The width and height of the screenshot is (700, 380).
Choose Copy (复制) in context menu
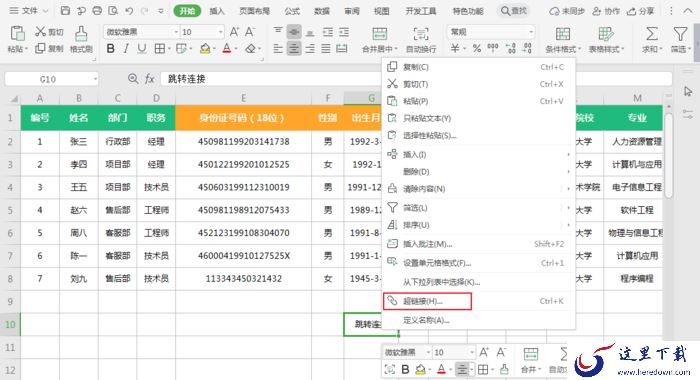pyautogui.click(x=478, y=67)
